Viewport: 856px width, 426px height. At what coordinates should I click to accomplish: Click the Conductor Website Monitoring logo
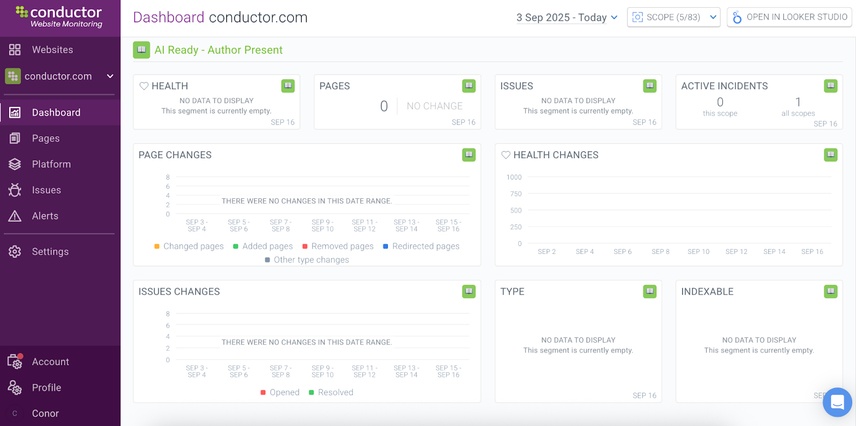pyautogui.click(x=60, y=17)
